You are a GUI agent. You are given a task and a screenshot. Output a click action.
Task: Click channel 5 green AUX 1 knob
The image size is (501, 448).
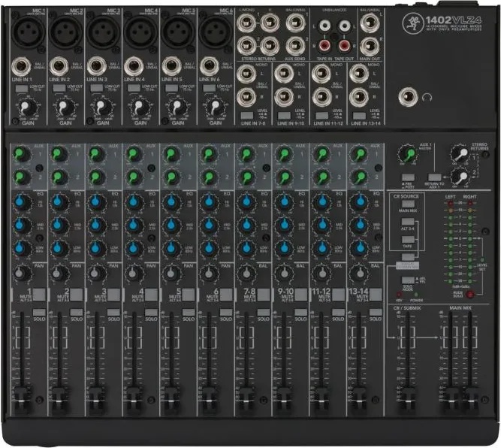tap(171, 154)
